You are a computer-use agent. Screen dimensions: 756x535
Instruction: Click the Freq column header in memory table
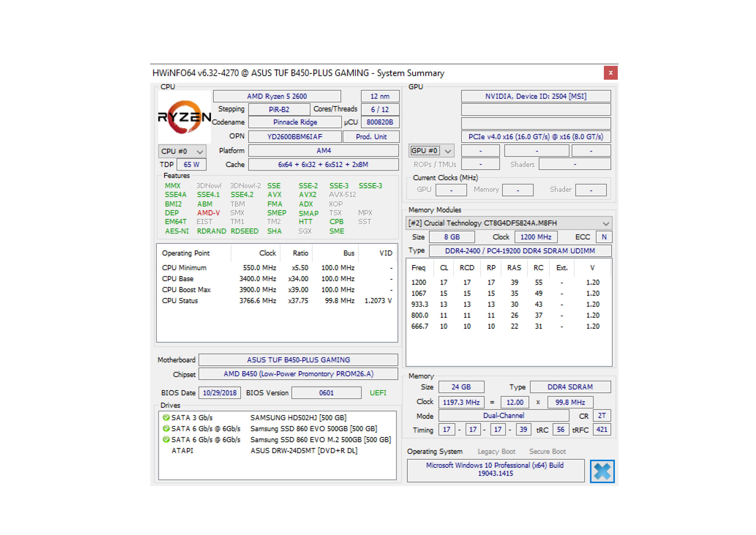pyautogui.click(x=418, y=267)
